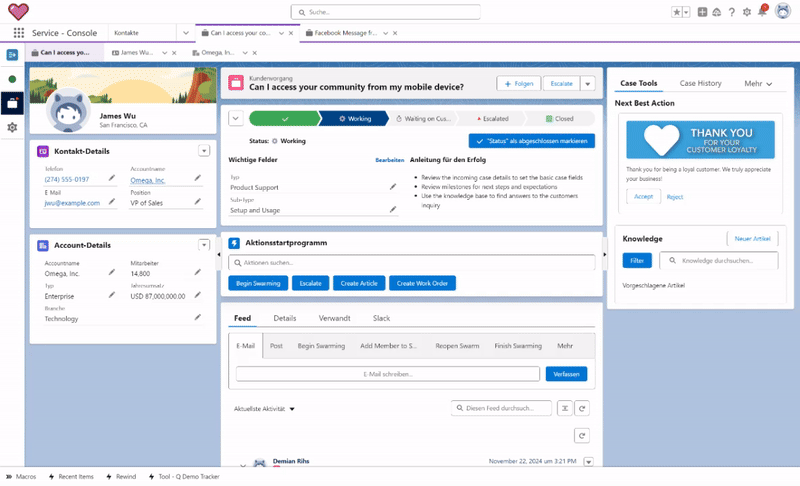Click the green Omni-Channel status icon
This screenshot has width=800, height=486.
12,78
